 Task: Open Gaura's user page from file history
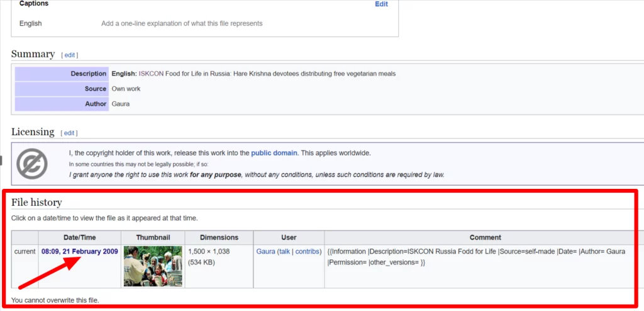(x=265, y=252)
